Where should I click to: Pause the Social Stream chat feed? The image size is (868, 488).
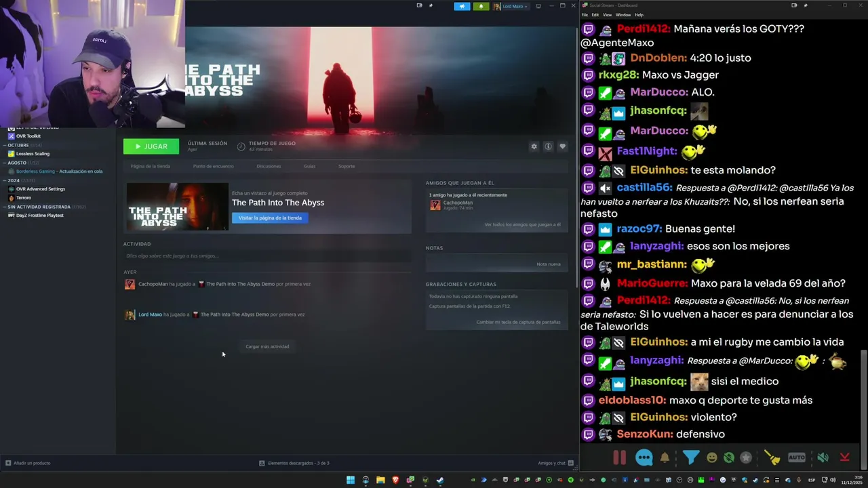click(619, 457)
